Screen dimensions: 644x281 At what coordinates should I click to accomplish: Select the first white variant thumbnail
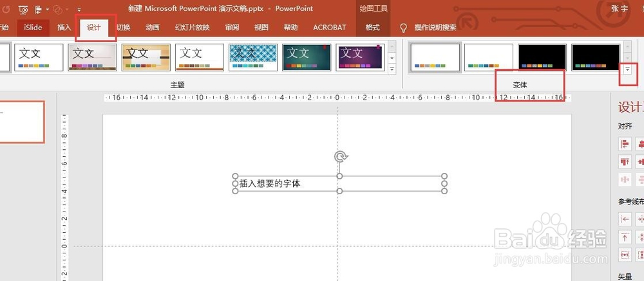pos(435,57)
